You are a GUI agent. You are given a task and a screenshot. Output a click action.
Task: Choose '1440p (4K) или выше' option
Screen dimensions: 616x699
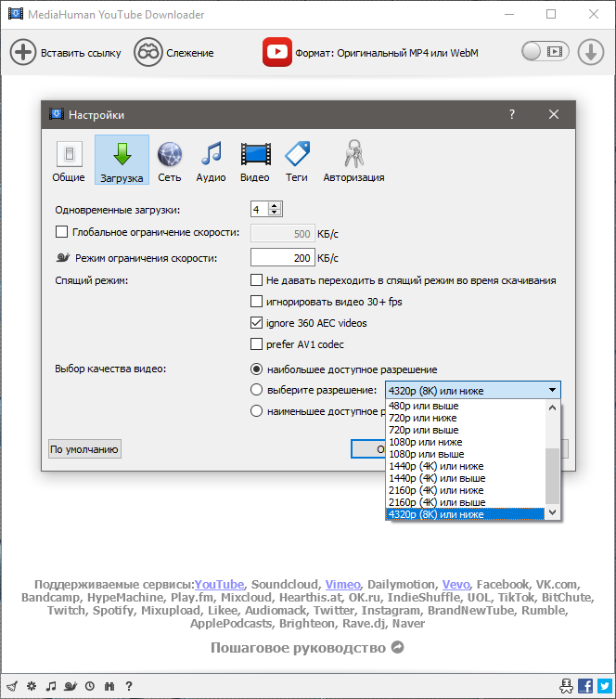coord(465,478)
